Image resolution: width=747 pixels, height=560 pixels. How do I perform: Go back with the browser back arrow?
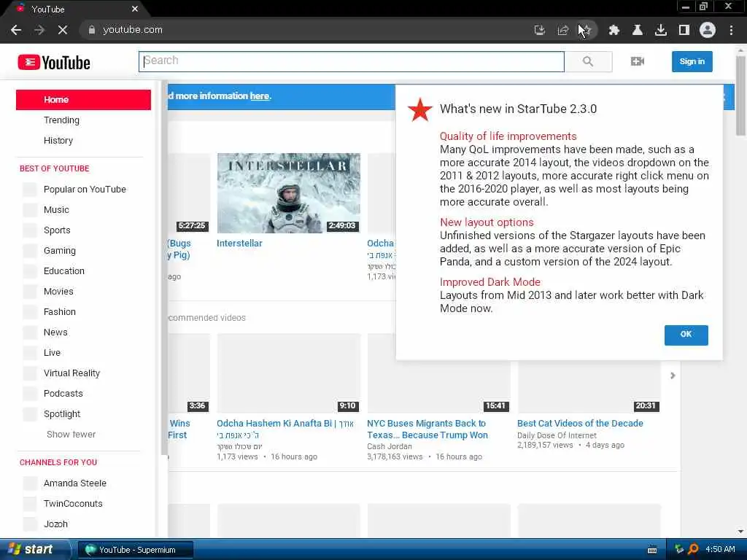pyautogui.click(x=16, y=30)
